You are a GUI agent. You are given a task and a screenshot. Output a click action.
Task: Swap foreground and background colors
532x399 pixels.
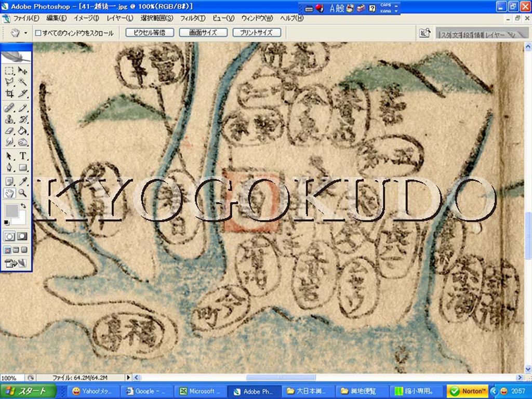click(x=23, y=206)
